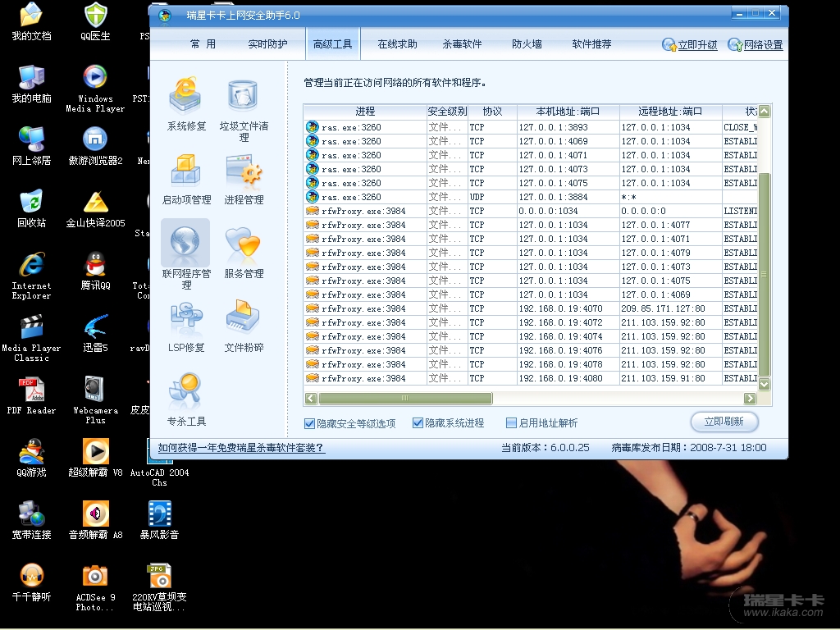Select the ras.exe:3260 UDP row
The height and width of the screenshot is (630, 840).
click(531, 197)
